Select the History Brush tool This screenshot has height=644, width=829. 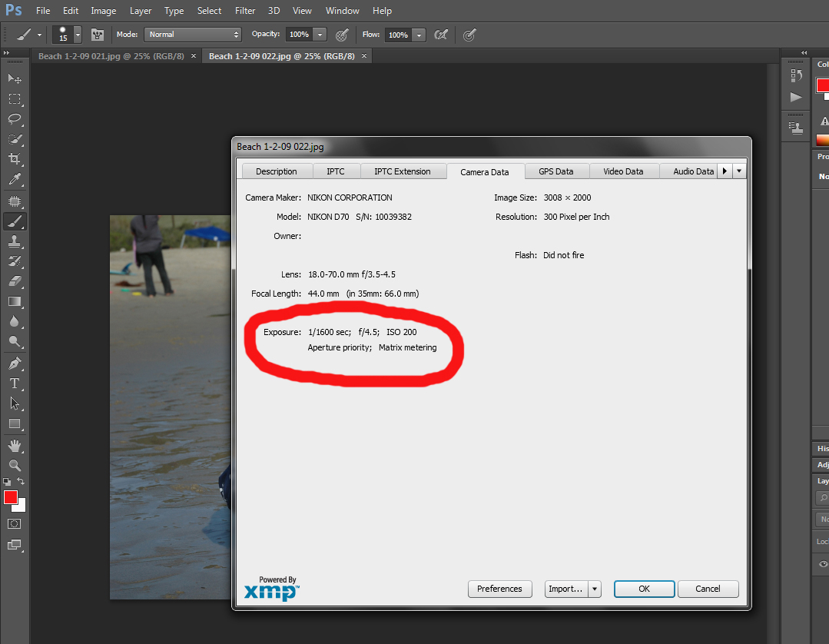(x=15, y=261)
